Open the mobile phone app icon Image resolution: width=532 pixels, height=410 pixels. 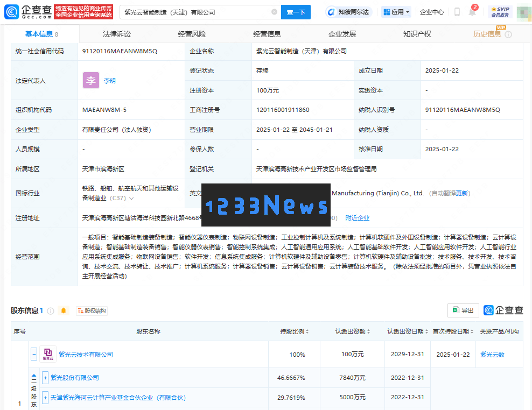click(457, 12)
